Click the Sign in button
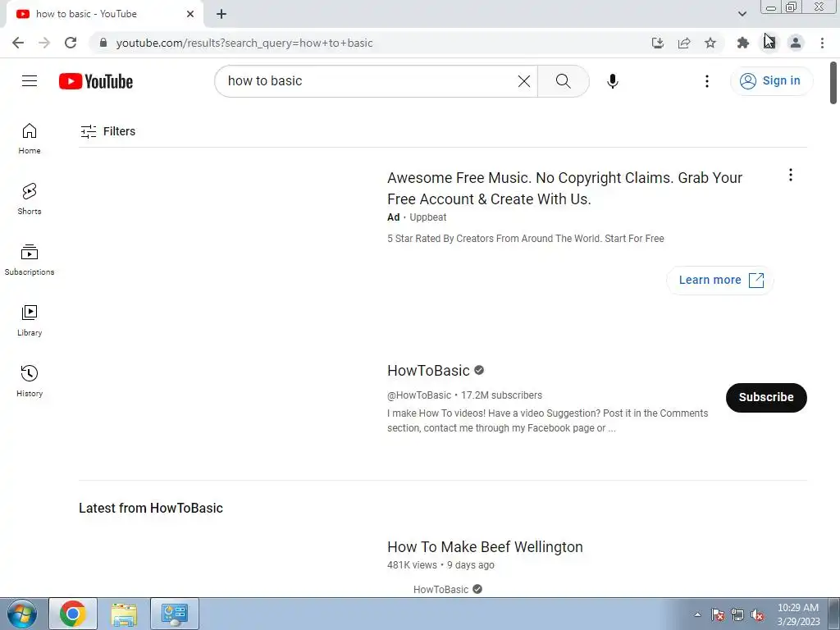The image size is (840, 630). [x=771, y=81]
